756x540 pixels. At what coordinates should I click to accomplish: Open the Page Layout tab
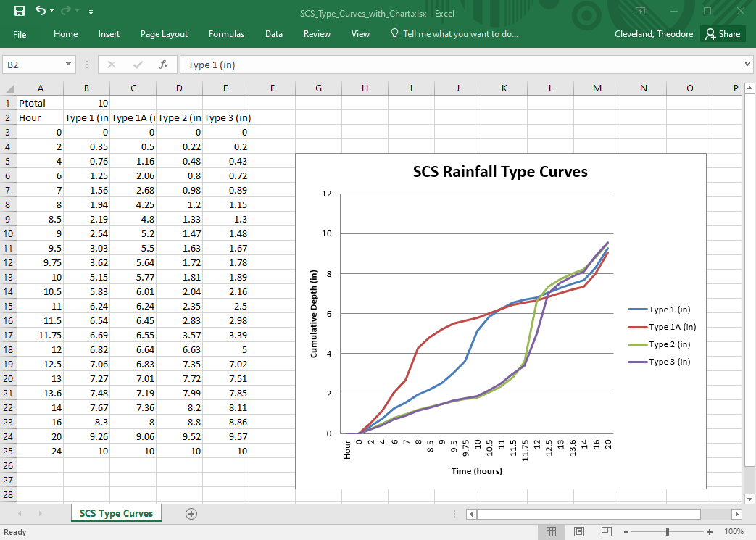point(164,34)
